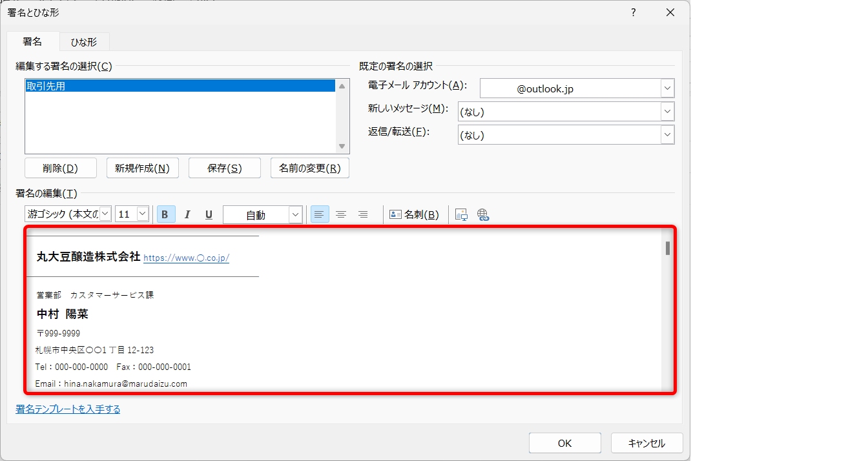Align signature text left
The width and height of the screenshot is (868, 461).
pyautogui.click(x=320, y=214)
